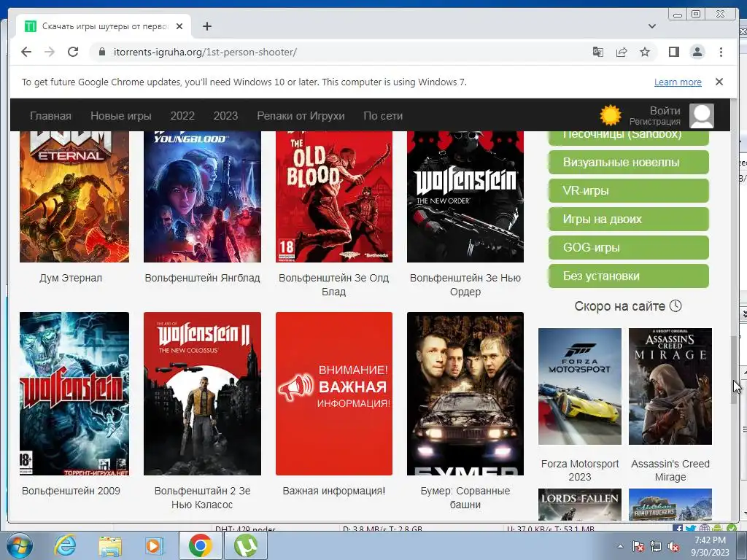Click the page vertical scrollbar thumb
The height and width of the screenshot is (560, 747).
734,370
